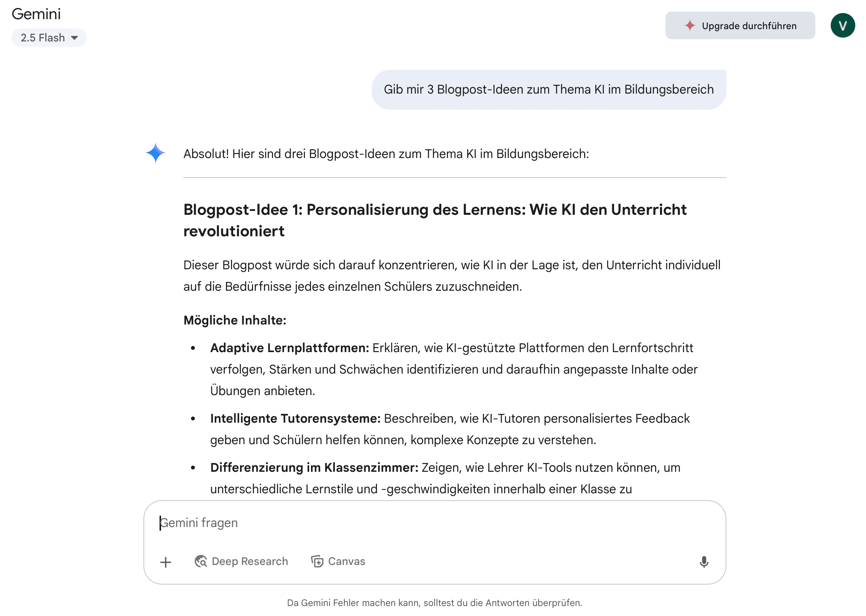Open the Canvas tool

338,561
